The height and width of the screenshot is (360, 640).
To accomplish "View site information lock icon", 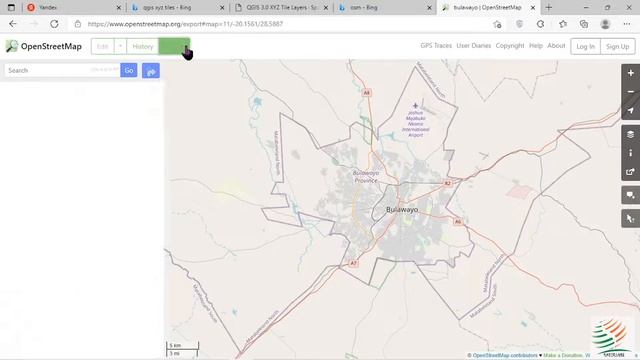I will [78, 24].
